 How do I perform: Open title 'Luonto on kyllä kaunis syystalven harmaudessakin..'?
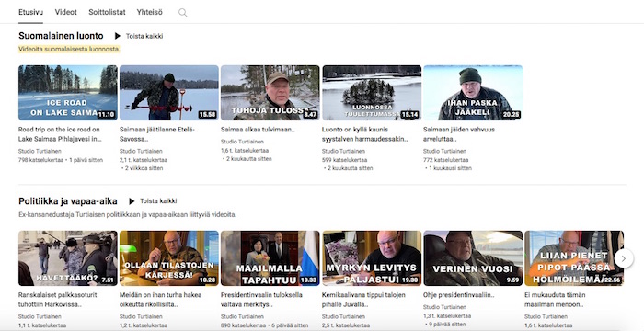click(x=364, y=134)
